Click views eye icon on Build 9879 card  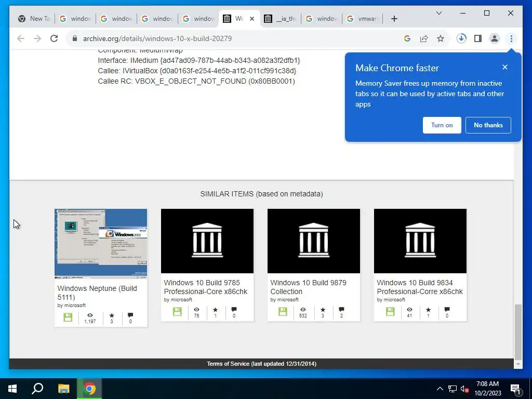click(x=303, y=310)
